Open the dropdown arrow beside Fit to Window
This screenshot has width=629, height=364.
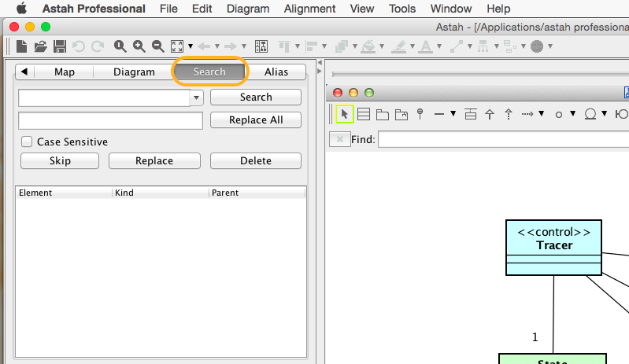click(x=191, y=47)
